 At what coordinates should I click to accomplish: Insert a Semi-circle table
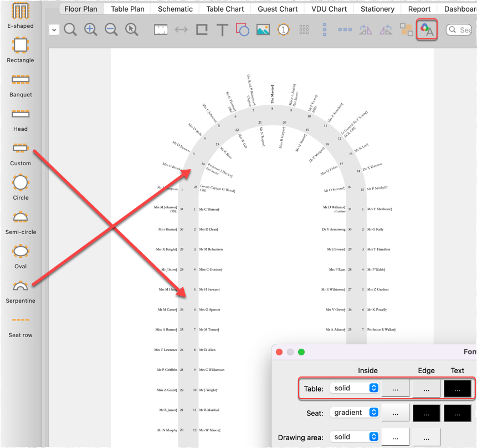pyautogui.click(x=20, y=218)
